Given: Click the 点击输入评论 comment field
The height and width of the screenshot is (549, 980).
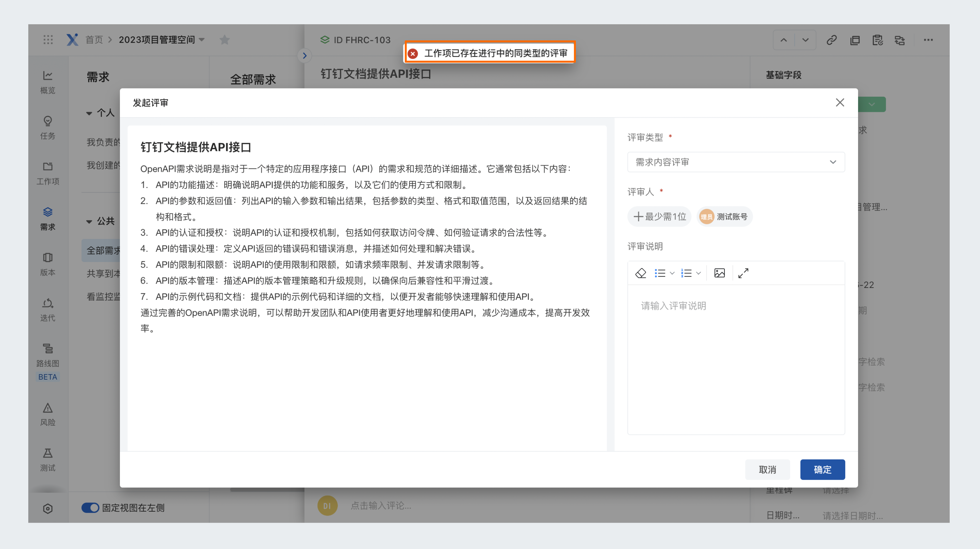Looking at the screenshot, I should (x=381, y=506).
